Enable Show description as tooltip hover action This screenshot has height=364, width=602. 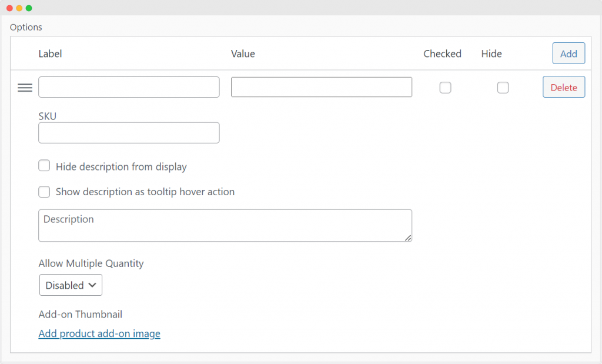[x=44, y=192]
